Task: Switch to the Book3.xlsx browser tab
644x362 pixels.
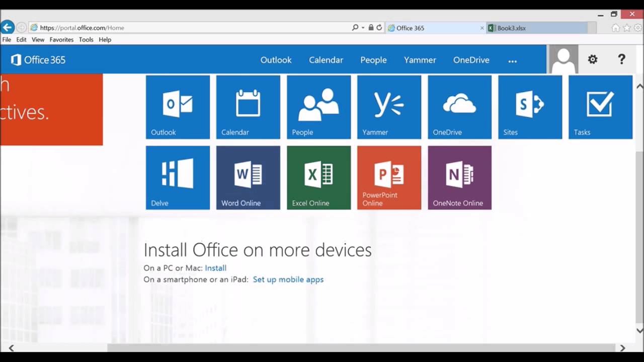Action: pos(537,28)
